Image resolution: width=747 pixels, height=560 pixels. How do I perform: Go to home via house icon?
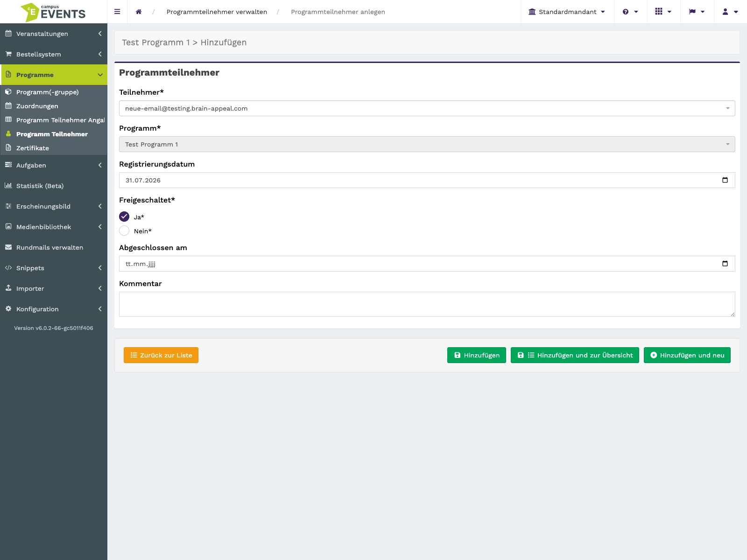point(139,12)
